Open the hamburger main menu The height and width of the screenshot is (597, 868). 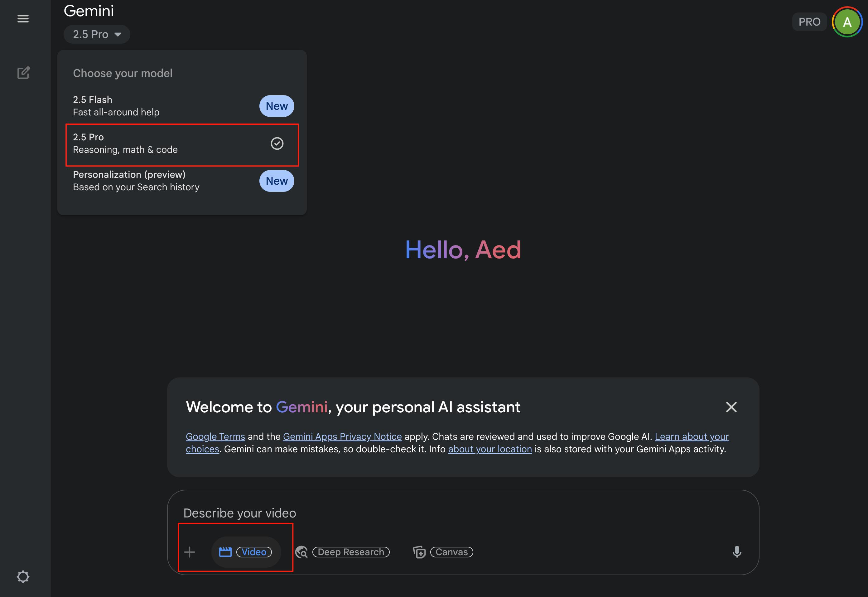click(x=23, y=19)
